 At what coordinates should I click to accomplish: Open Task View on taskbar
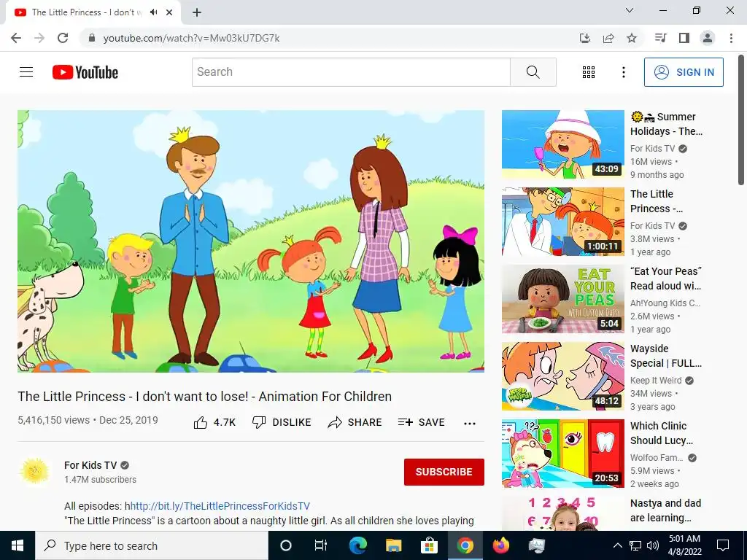click(x=321, y=545)
